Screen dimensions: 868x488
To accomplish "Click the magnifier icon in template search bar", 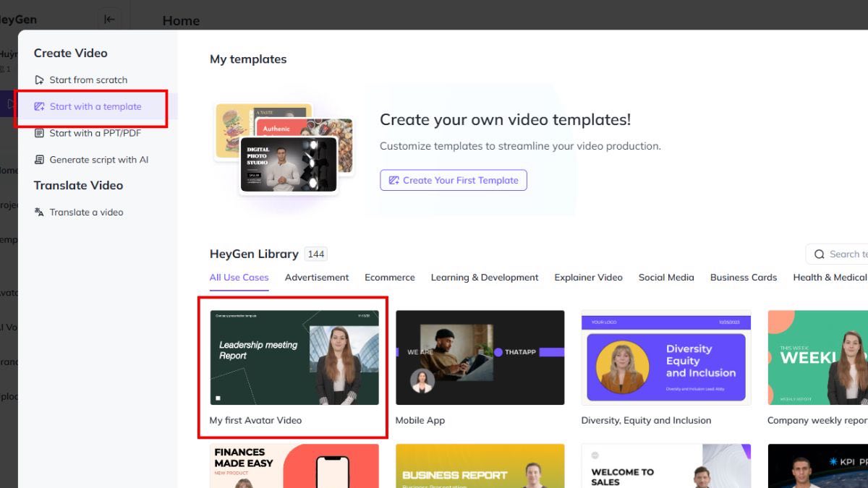I will click(x=819, y=254).
